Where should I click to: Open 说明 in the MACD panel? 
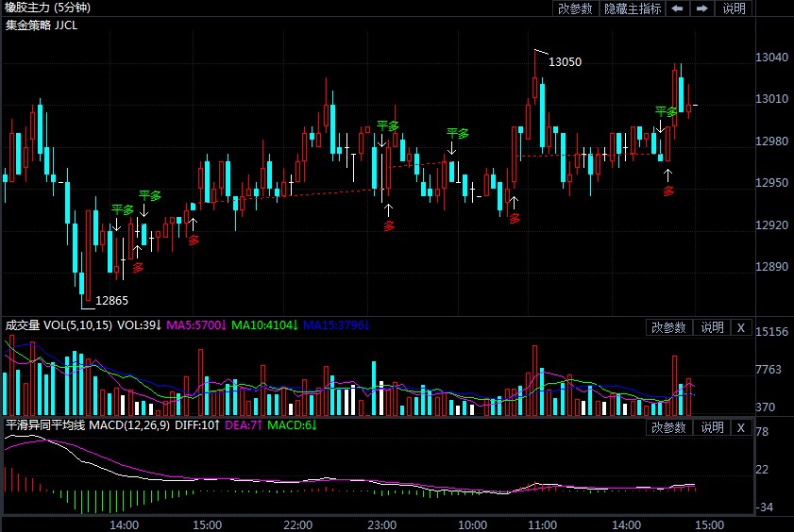pyautogui.click(x=711, y=427)
